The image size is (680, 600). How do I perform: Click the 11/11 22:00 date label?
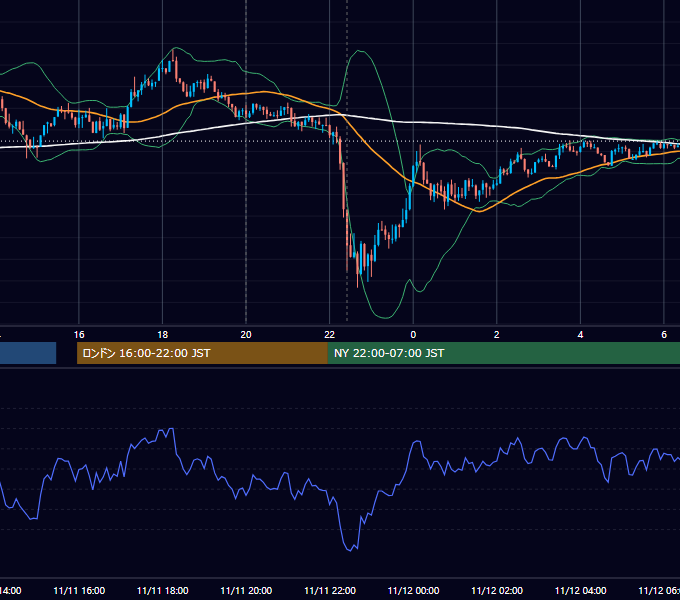point(330,590)
